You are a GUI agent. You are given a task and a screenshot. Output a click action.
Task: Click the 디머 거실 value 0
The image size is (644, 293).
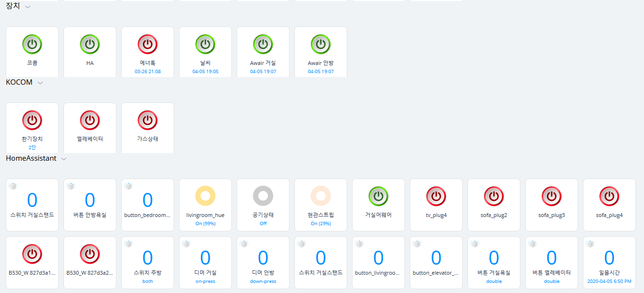point(205,258)
